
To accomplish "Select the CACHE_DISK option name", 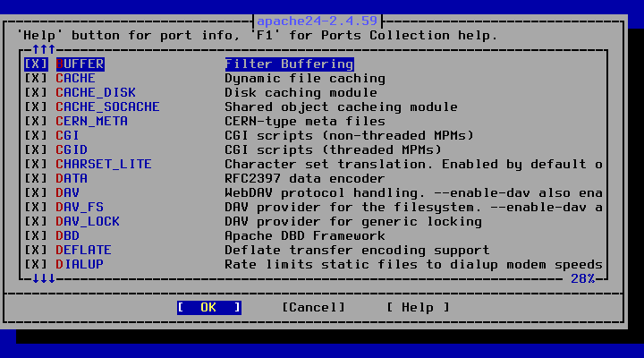I will [96, 93].
